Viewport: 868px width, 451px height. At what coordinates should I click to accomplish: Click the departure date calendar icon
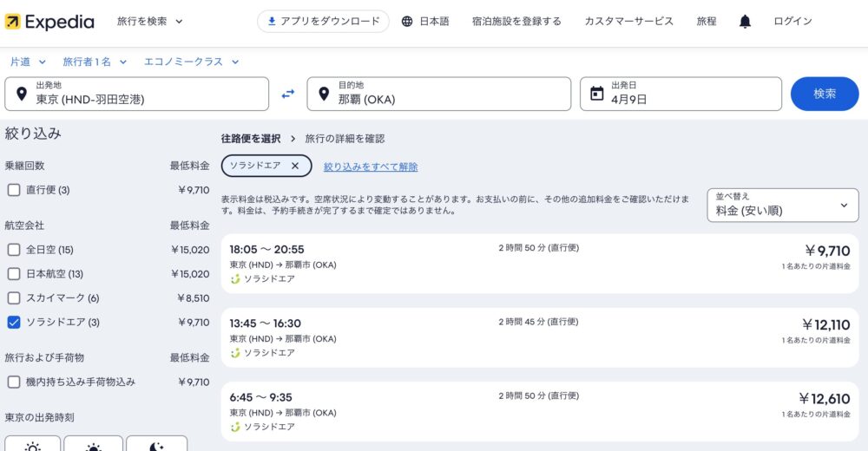pos(597,94)
